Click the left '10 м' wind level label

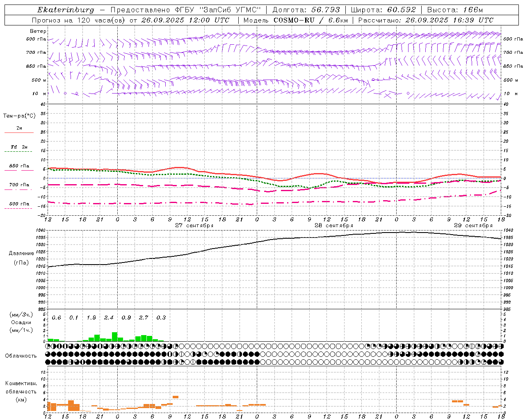(x=39, y=94)
